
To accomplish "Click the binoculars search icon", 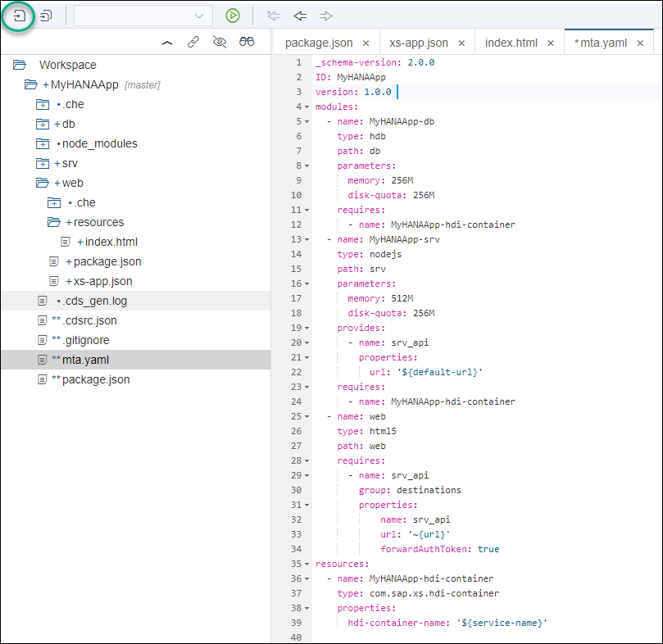I will pos(247,42).
